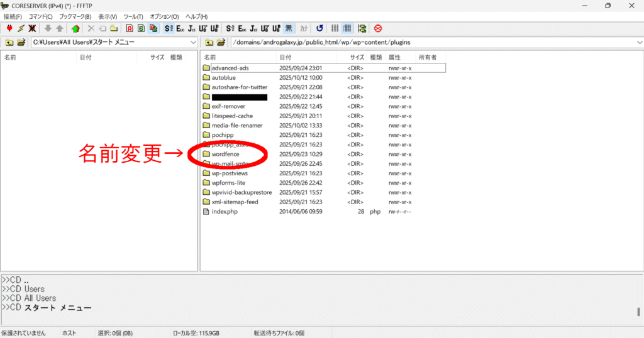Toggle ASCII transfer mode (red A)
This screenshot has width=644, height=338.
point(130,28)
